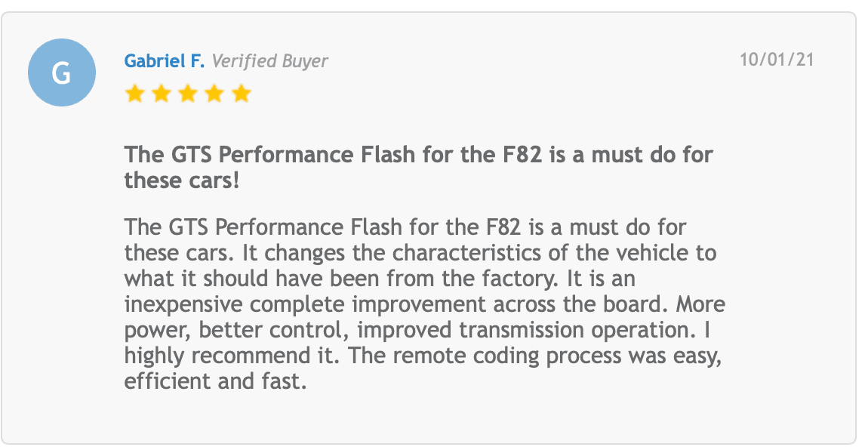The image size is (868, 447).
Task: Open Gabriel F. reviewer name link
Action: (x=165, y=60)
